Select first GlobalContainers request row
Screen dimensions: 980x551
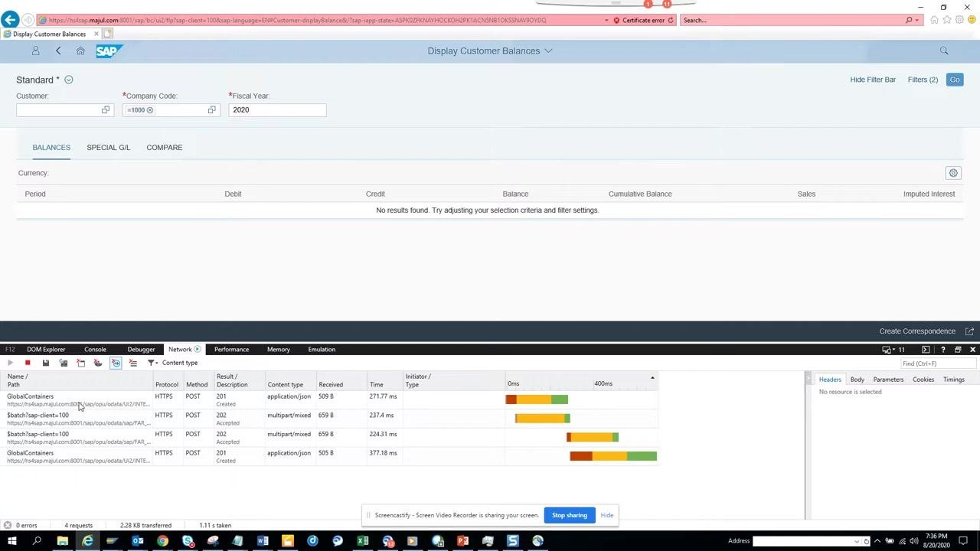click(x=329, y=400)
